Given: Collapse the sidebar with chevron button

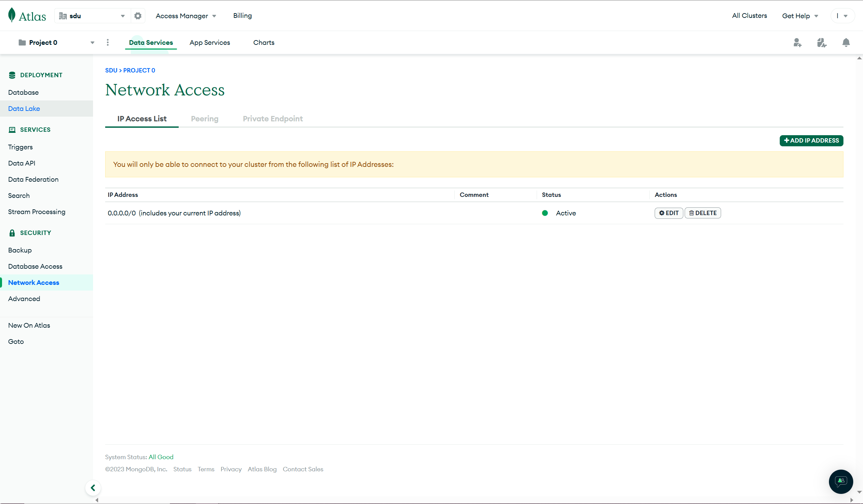Looking at the screenshot, I should (x=93, y=488).
